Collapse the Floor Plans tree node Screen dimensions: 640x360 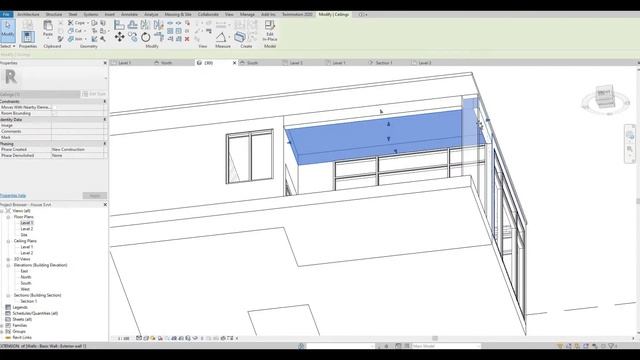8,217
